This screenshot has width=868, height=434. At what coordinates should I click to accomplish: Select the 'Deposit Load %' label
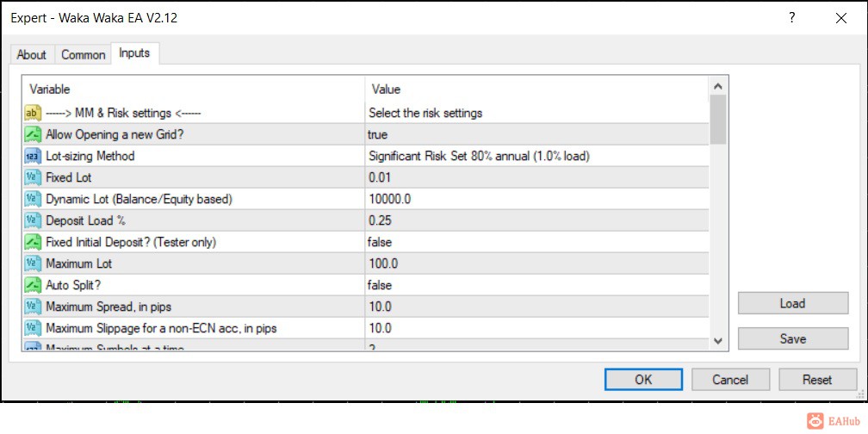pyautogui.click(x=86, y=220)
